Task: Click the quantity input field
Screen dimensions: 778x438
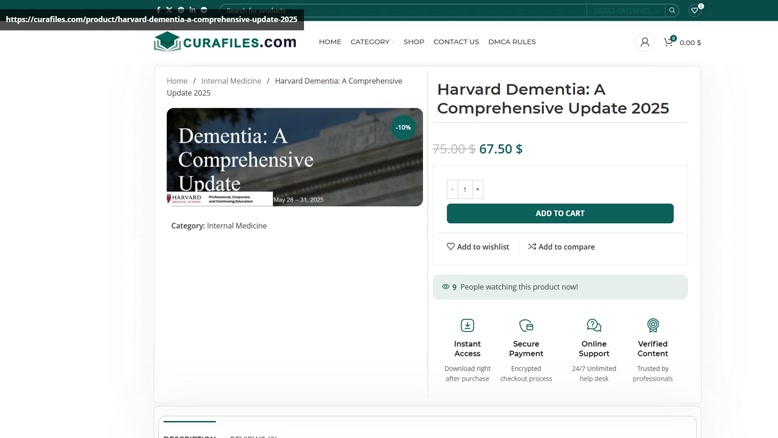Action: [465, 189]
